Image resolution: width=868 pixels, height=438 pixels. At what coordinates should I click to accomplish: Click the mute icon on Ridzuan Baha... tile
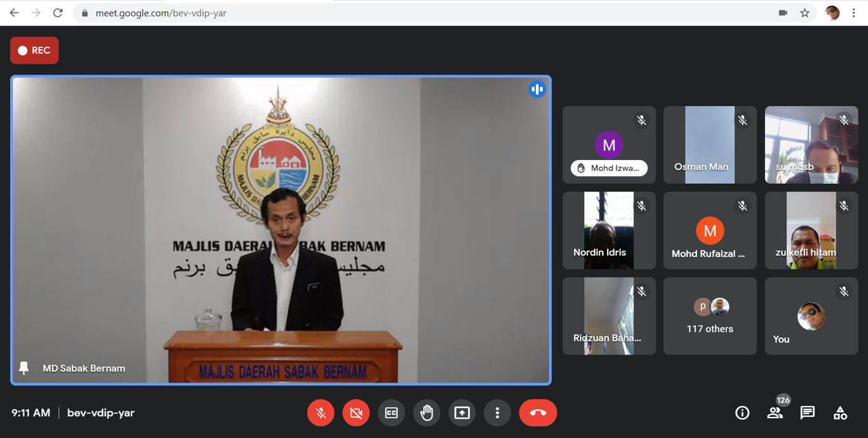click(641, 292)
